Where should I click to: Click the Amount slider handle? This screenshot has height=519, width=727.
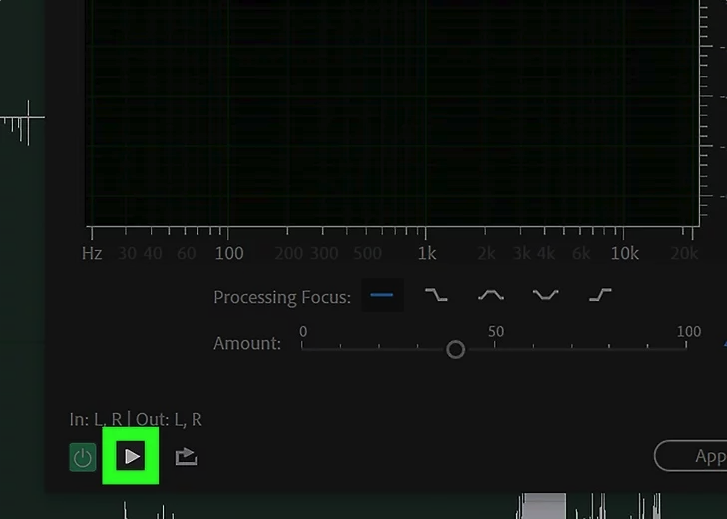pos(456,349)
